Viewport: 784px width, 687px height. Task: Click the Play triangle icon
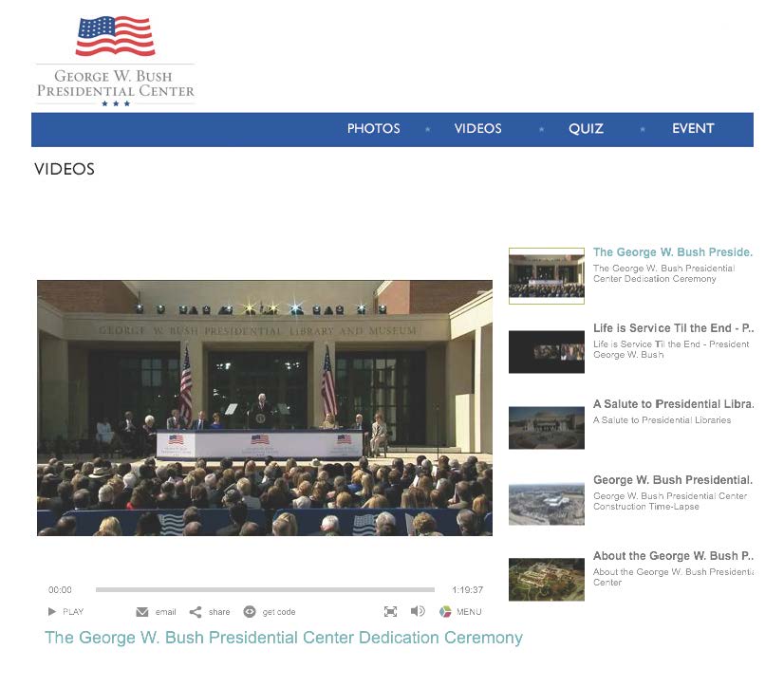pyautogui.click(x=51, y=611)
